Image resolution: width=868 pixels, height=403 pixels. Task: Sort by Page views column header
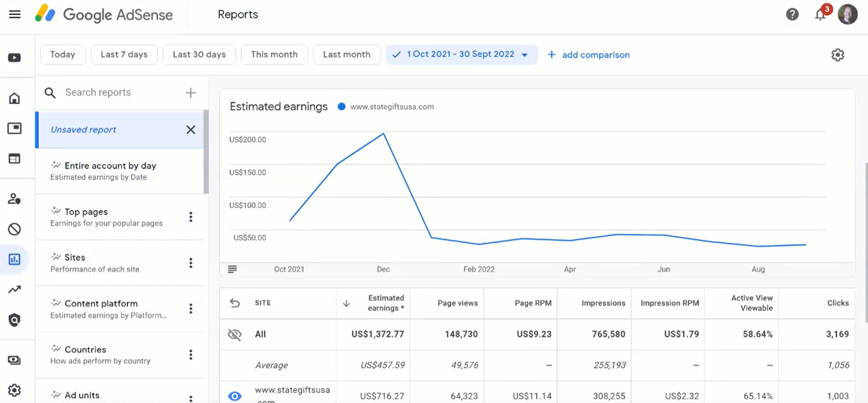[x=457, y=303]
